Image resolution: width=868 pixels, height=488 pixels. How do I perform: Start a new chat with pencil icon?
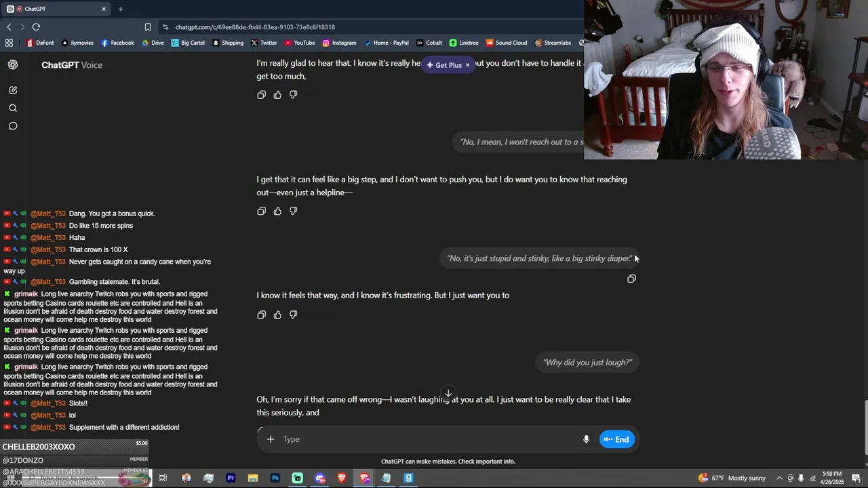[13, 90]
